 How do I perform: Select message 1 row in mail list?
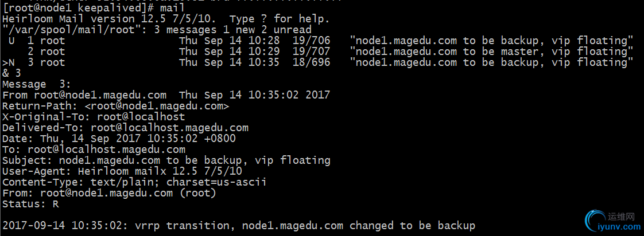coord(317,41)
